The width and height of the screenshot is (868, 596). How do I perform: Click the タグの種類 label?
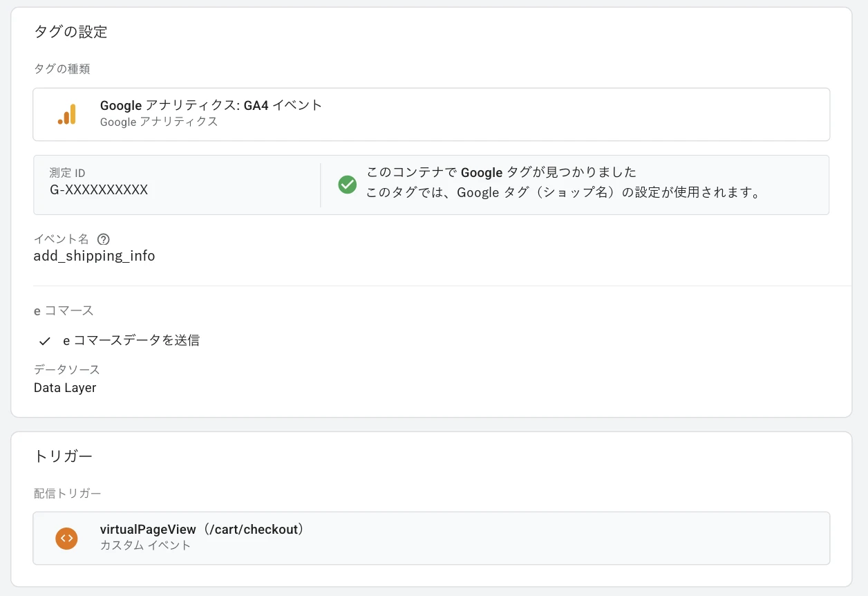coord(62,69)
